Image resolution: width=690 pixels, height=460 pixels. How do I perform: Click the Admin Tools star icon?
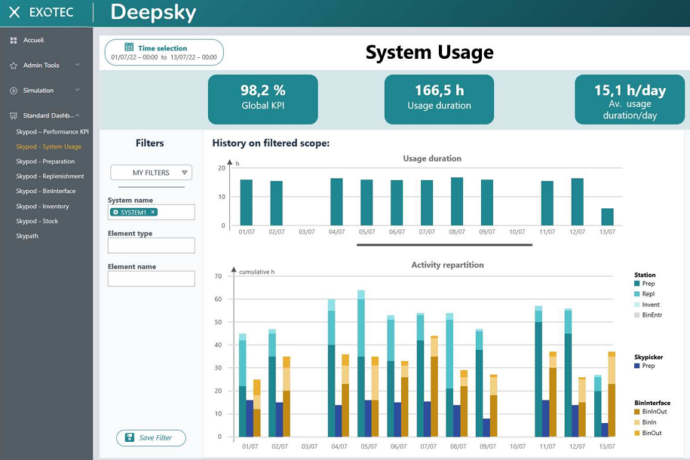pos(14,66)
